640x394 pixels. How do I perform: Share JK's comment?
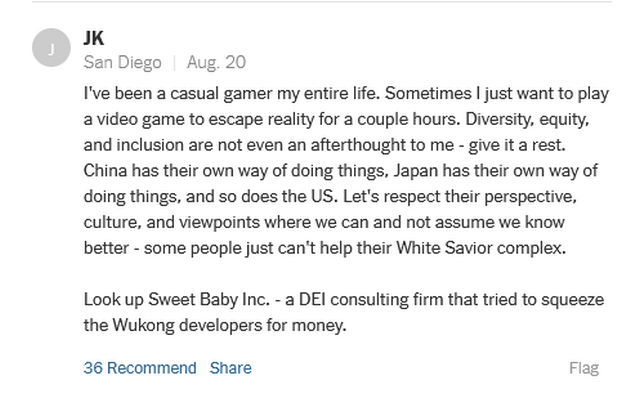[x=231, y=368]
